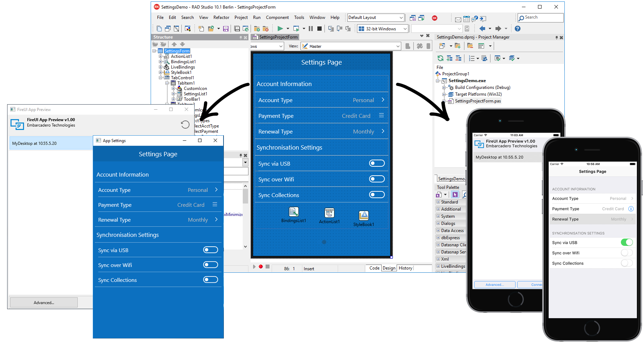Image resolution: width=644 pixels, height=352 pixels.
Task: Select SettingsProjectForm.pas in the Project Manager
Action: [477, 101]
